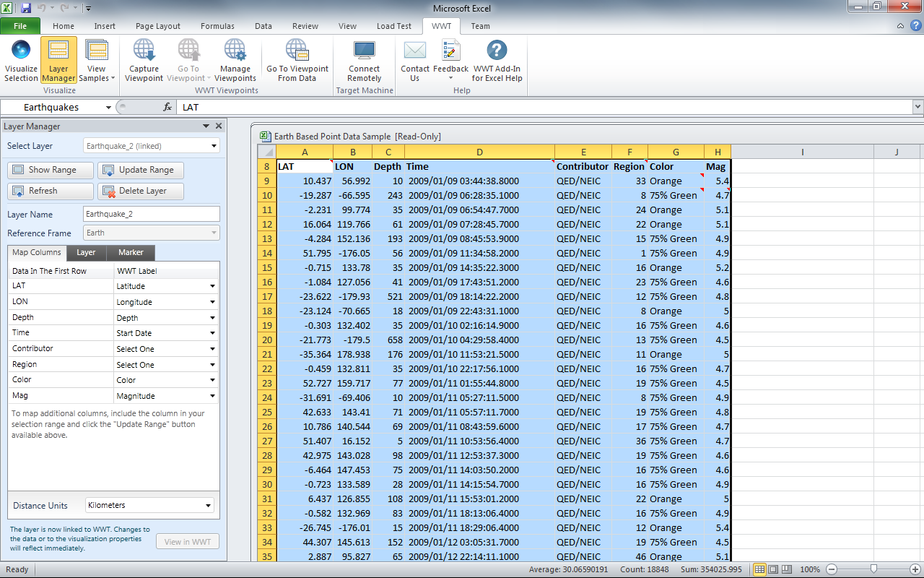Screen dimensions: 924x578
Task: Click Manage Viewpoints
Action: [x=235, y=60]
